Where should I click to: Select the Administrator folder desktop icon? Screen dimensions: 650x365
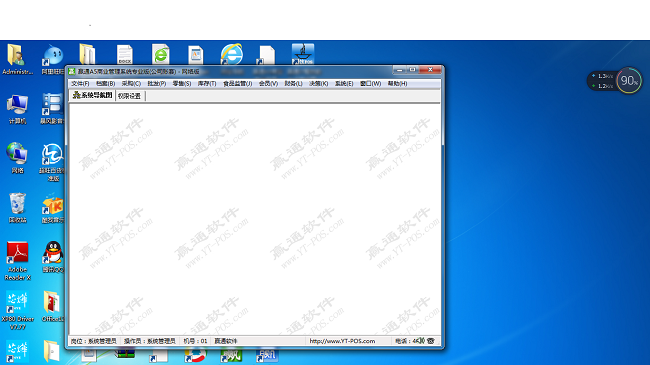coord(17,59)
